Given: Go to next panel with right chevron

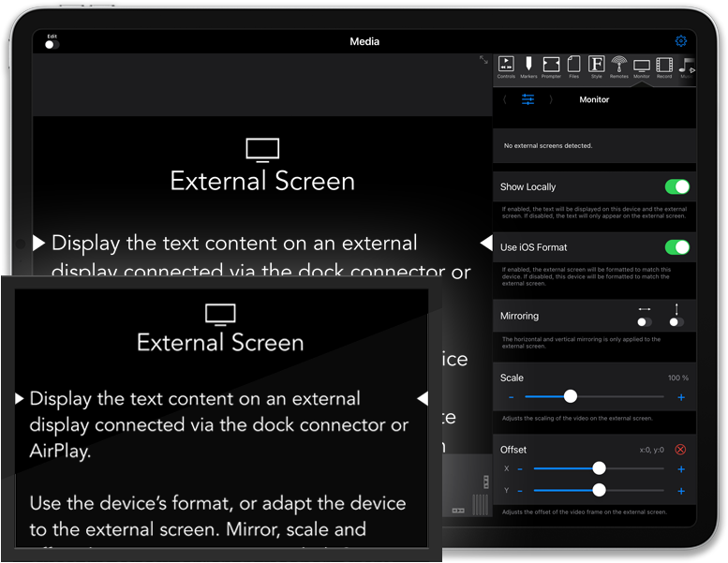Looking at the screenshot, I should point(551,99).
